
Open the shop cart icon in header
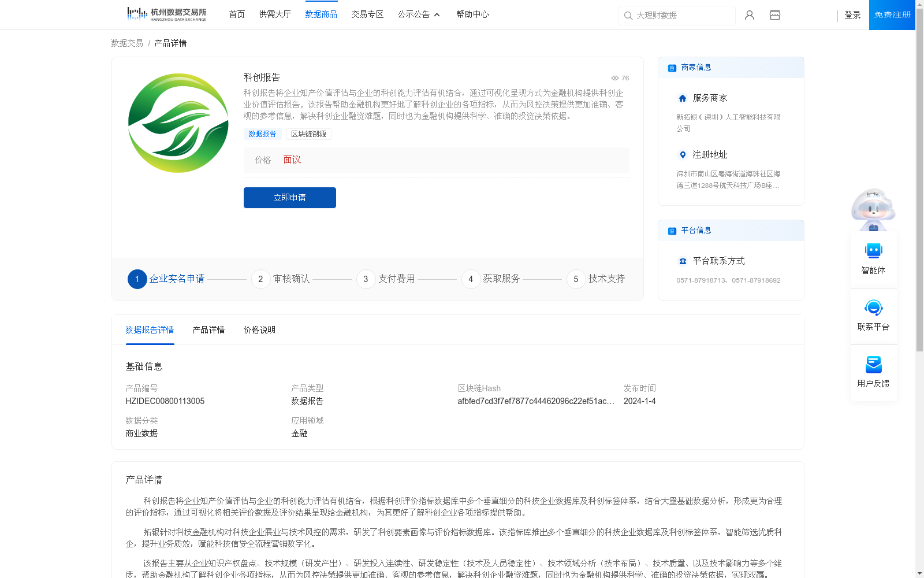(775, 15)
